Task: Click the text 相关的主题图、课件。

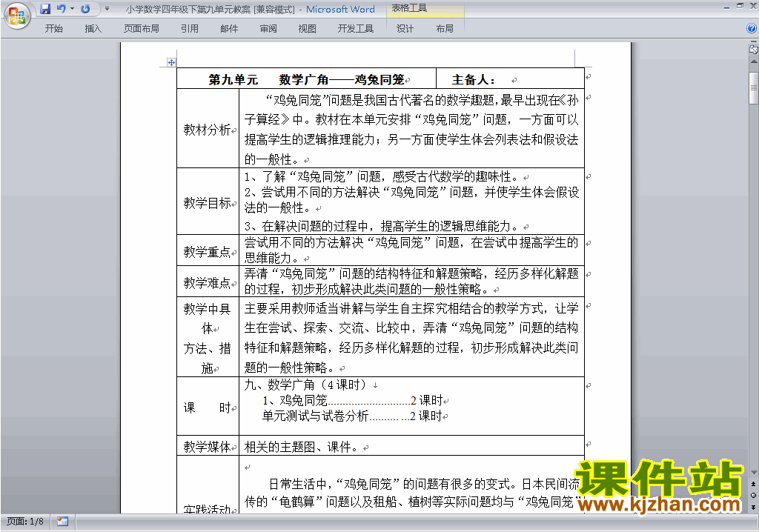Action: tap(301, 447)
